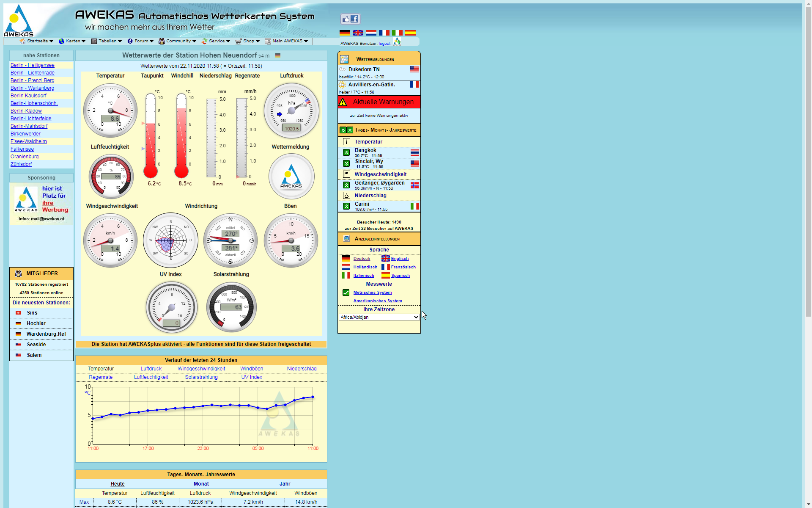Switch to the Luftdruck chart tab

[x=151, y=369]
